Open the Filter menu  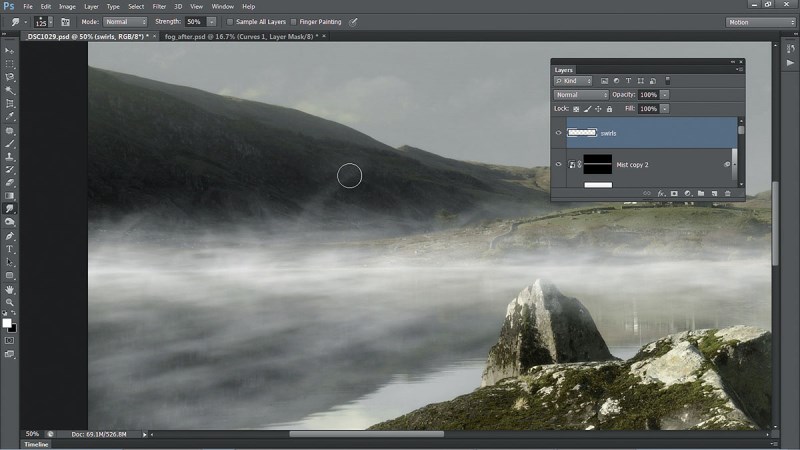pos(159,7)
